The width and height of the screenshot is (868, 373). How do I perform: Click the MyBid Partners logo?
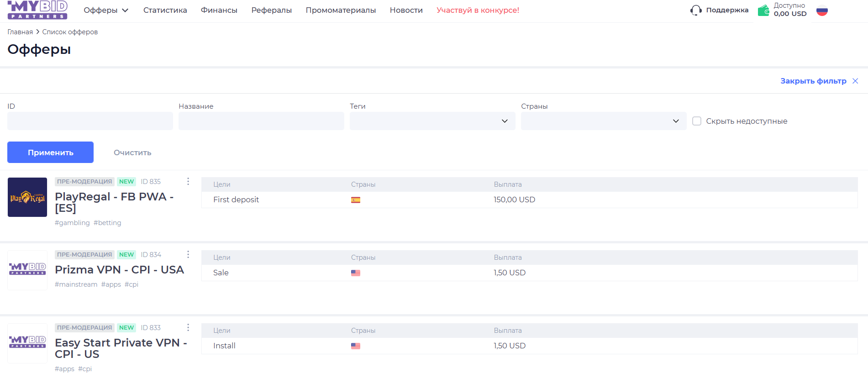click(37, 10)
